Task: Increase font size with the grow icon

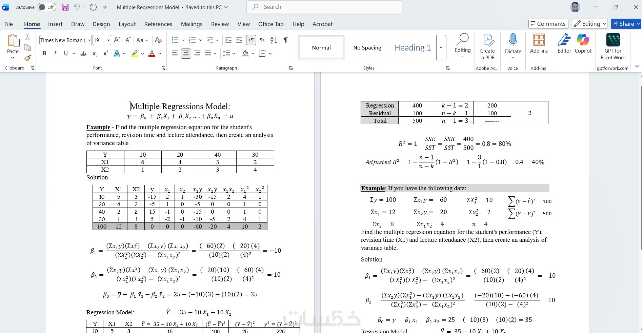Action: point(117,40)
